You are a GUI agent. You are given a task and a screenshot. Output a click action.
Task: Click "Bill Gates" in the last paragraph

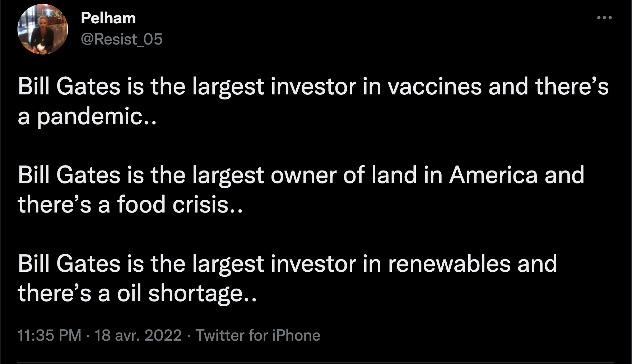69,264
